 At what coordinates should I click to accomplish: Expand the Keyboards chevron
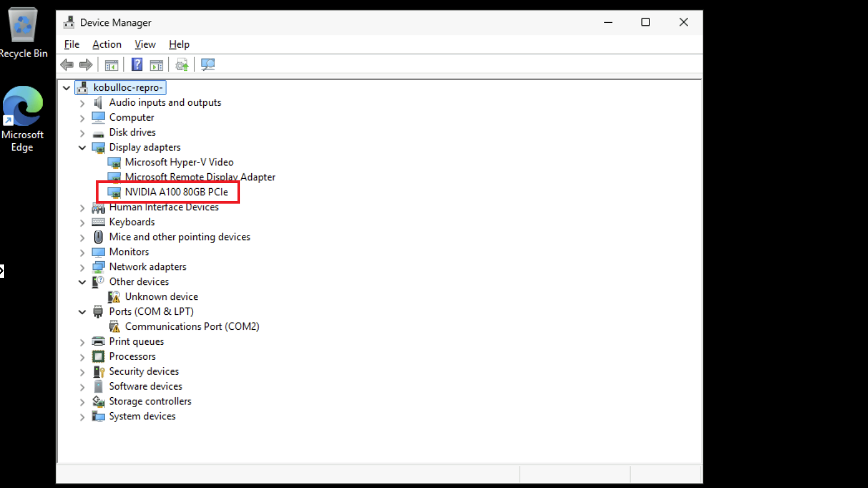82,222
